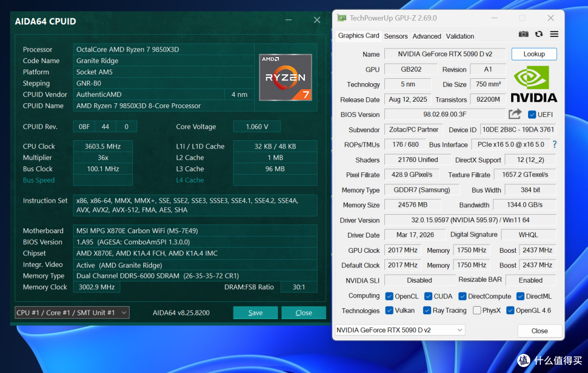Close GPU-Z using title bar X
588x373 pixels.
550,18
